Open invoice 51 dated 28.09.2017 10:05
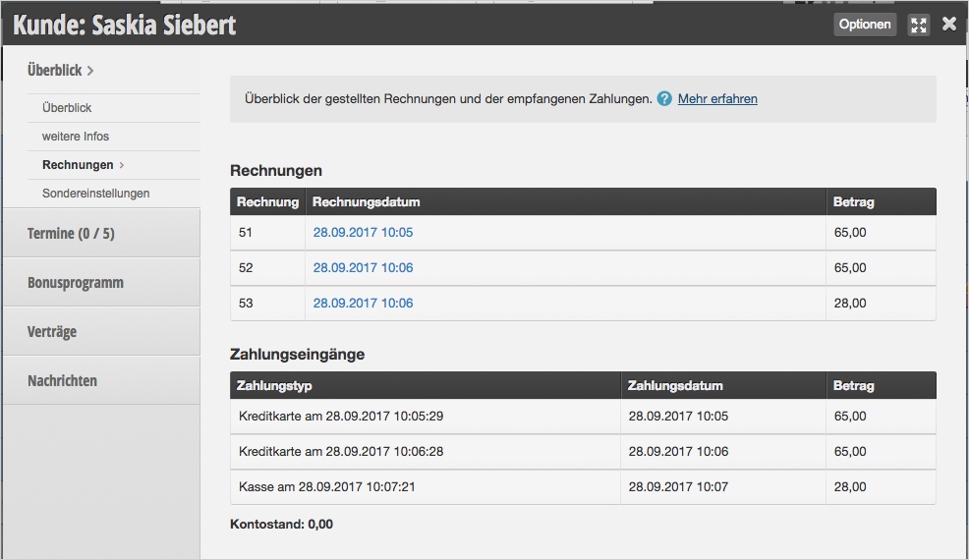 363,233
